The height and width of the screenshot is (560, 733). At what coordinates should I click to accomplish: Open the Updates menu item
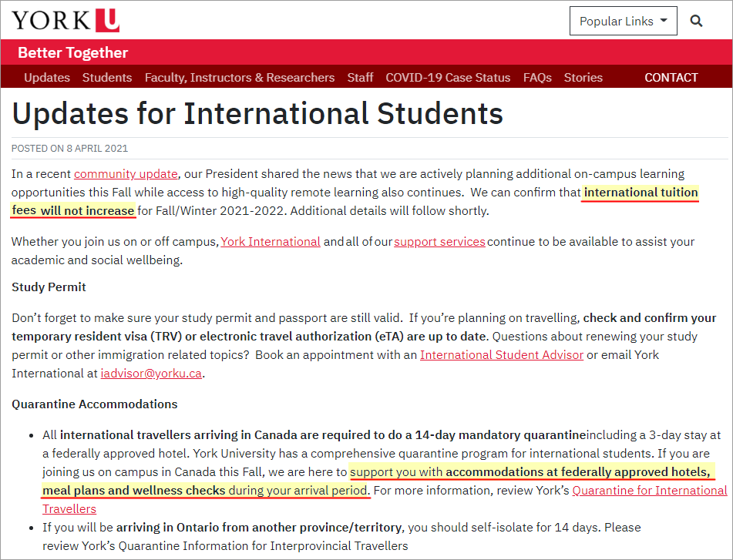tap(47, 78)
